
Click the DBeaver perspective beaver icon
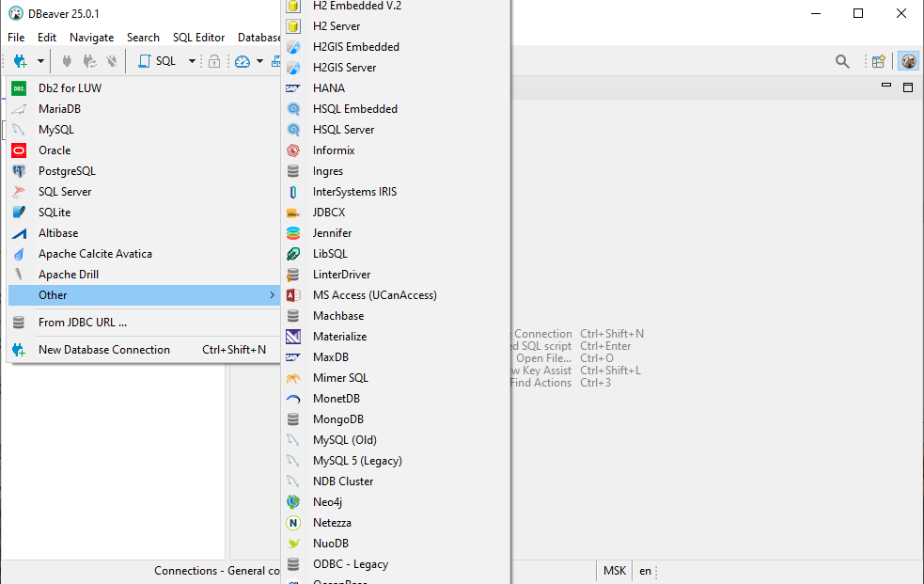[x=908, y=61]
